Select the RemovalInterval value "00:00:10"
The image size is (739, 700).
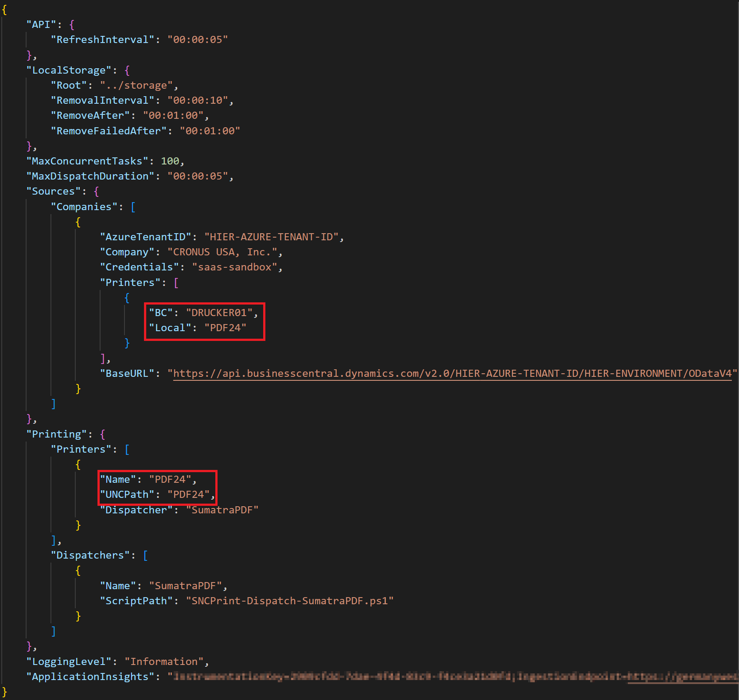[x=198, y=101]
